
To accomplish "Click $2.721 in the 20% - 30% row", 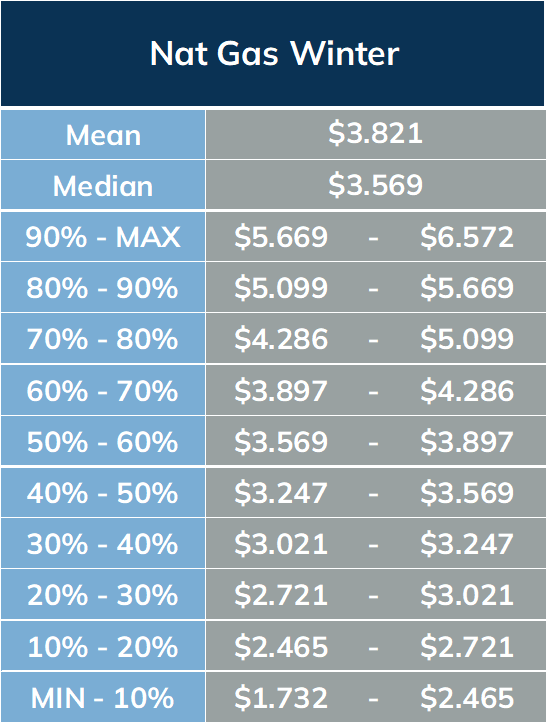I will pos(281,595).
